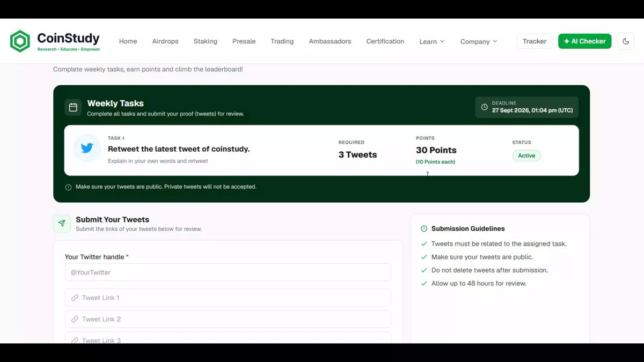Click the link icon in Tweet Link 1

(x=75, y=298)
